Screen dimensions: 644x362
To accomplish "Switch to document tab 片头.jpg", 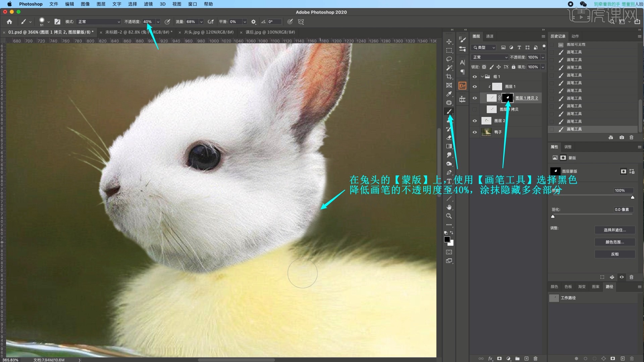I will 209,32.
